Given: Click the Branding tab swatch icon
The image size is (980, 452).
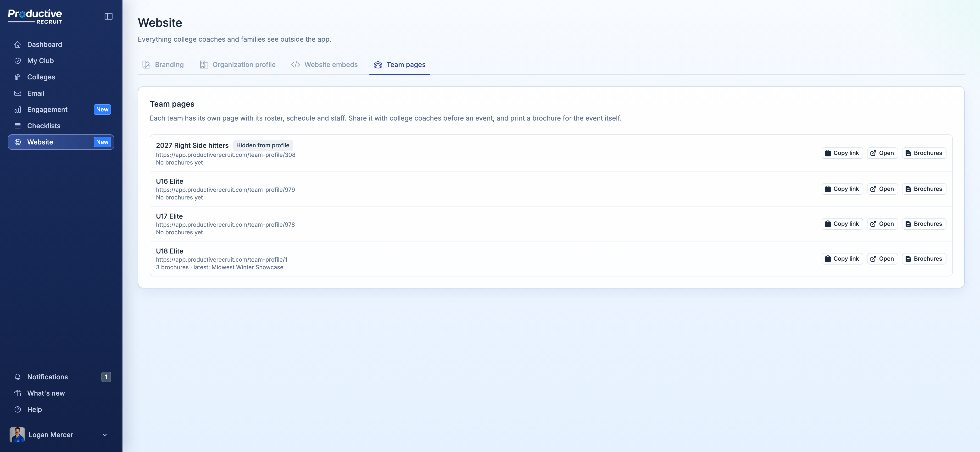Looking at the screenshot, I should [x=146, y=65].
